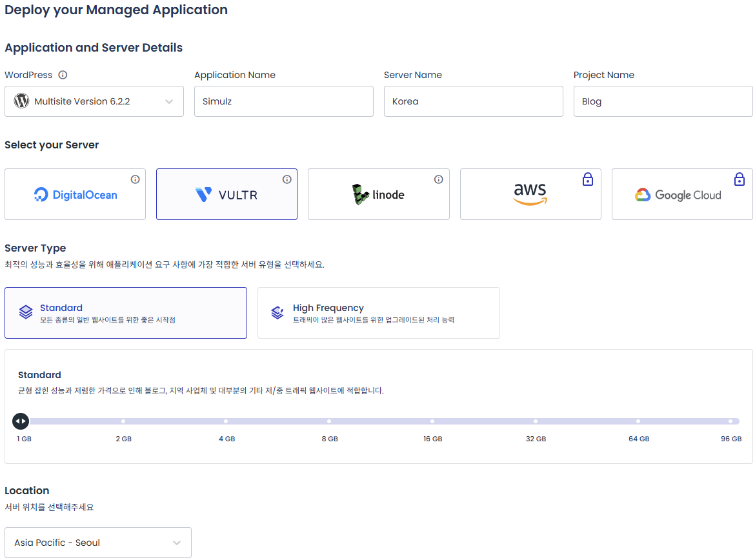
Task: Set server size slider to 64 GB
Action: 638,421
